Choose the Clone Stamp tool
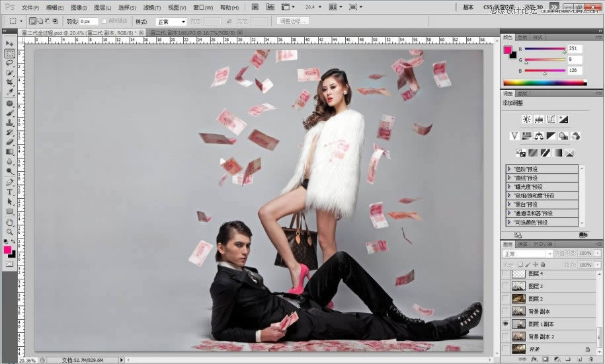Screen dimensions: 605x364 [10, 122]
